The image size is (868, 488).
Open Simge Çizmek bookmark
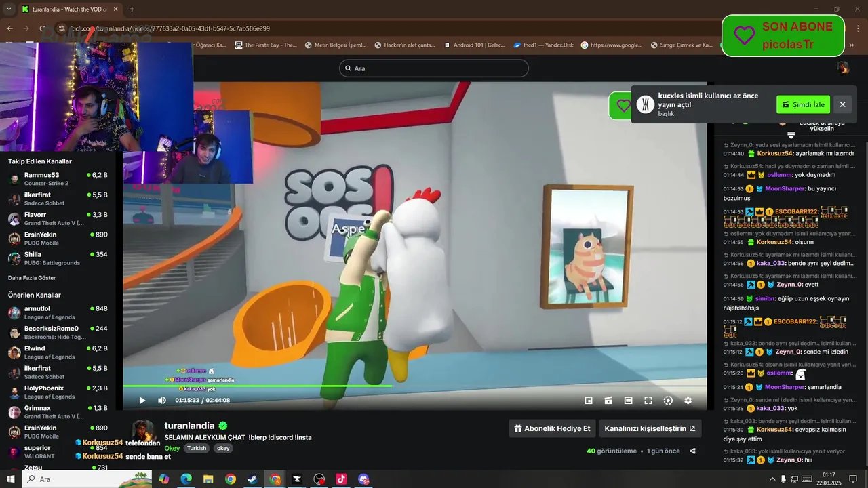(682, 45)
